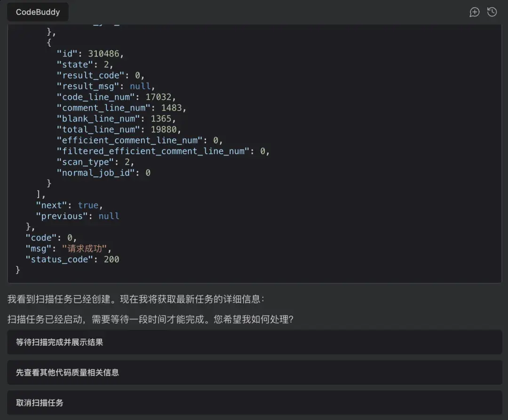
Task: Open recent sessions with the rewind-clock icon
Action: pyautogui.click(x=492, y=12)
